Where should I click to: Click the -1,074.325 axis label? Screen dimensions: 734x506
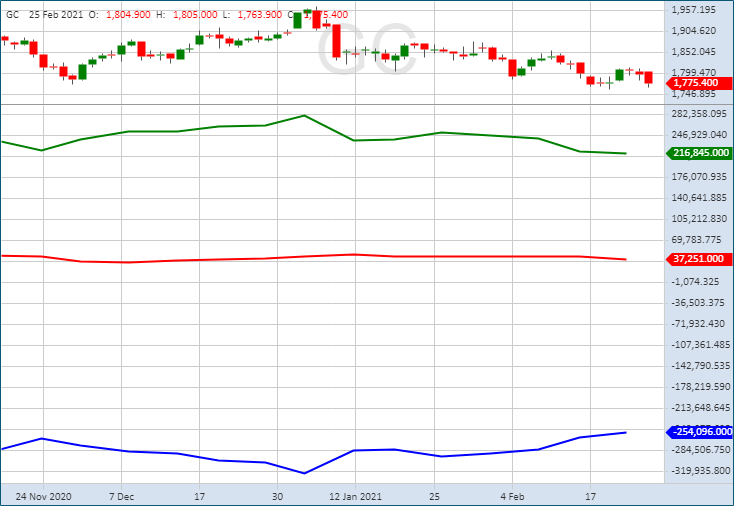point(695,282)
